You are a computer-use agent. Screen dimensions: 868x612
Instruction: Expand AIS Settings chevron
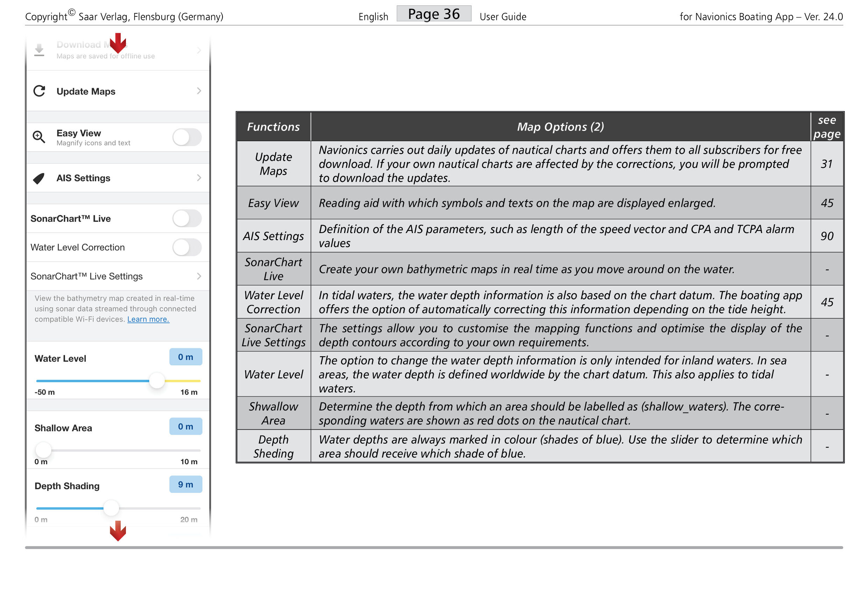[199, 178]
